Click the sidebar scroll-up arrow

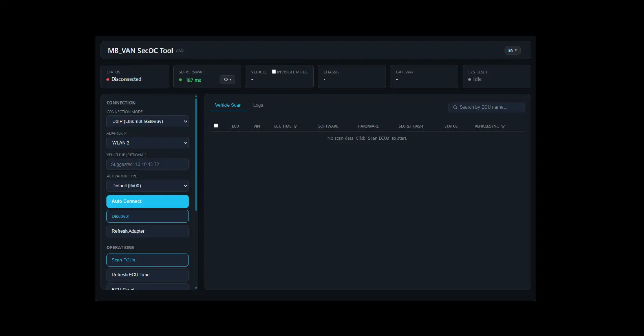tap(196, 96)
